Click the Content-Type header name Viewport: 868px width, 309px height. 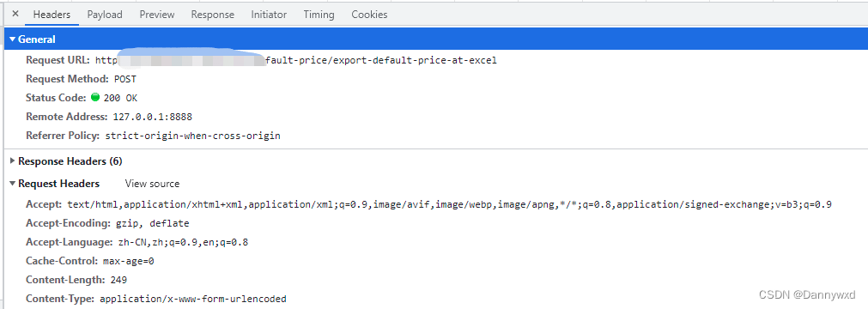pyautogui.click(x=61, y=299)
